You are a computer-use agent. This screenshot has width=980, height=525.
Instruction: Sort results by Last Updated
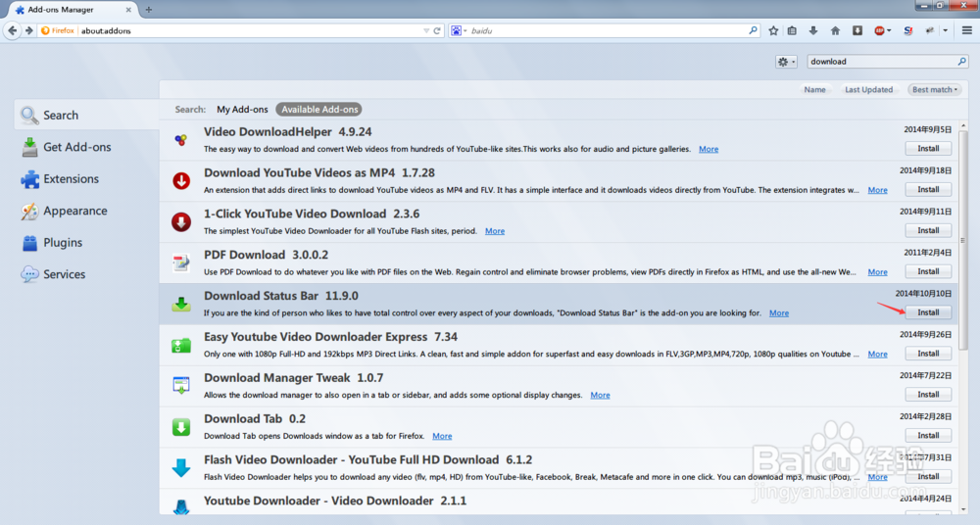pyautogui.click(x=868, y=89)
